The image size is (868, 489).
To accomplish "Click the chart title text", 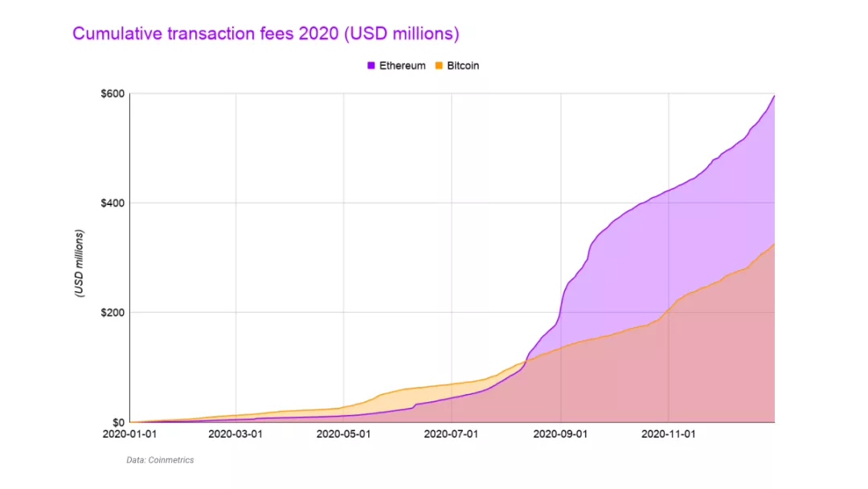I will tap(266, 33).
